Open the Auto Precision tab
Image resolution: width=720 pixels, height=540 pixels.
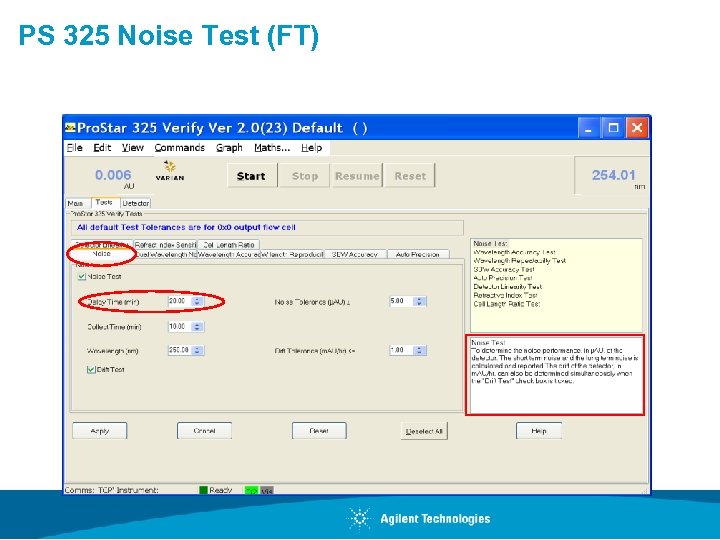tap(418, 254)
